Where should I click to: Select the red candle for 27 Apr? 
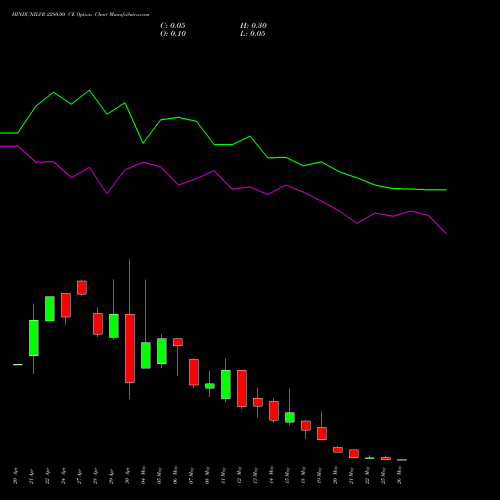coord(82,288)
